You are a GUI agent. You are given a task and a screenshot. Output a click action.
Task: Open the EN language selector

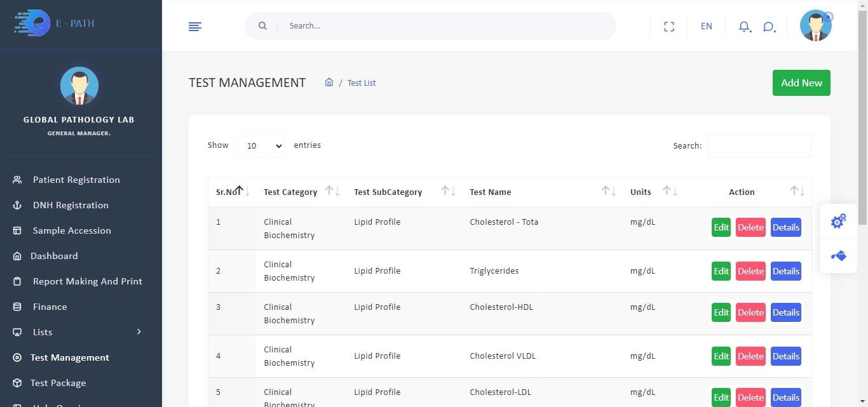coord(706,26)
